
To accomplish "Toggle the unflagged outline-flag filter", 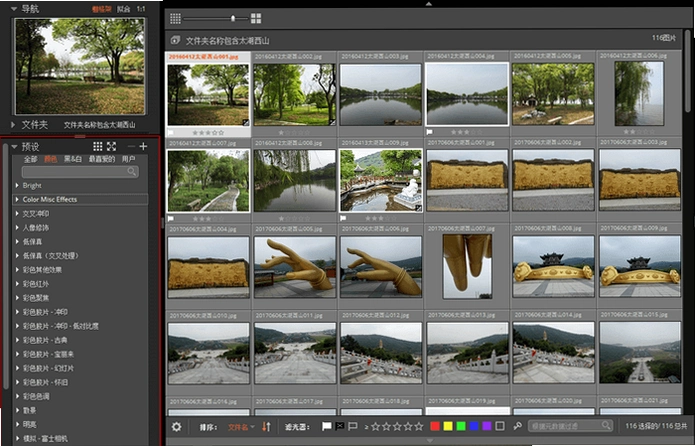I will pos(353,426).
